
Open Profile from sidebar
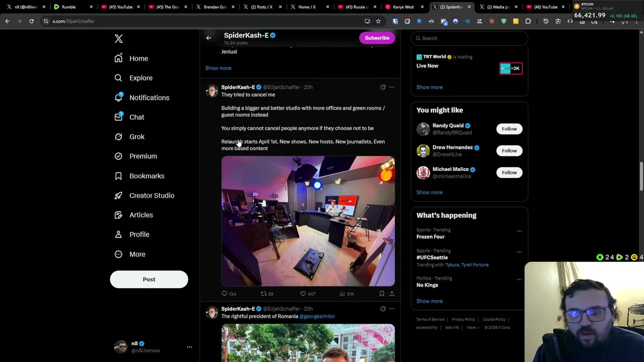pos(132,235)
